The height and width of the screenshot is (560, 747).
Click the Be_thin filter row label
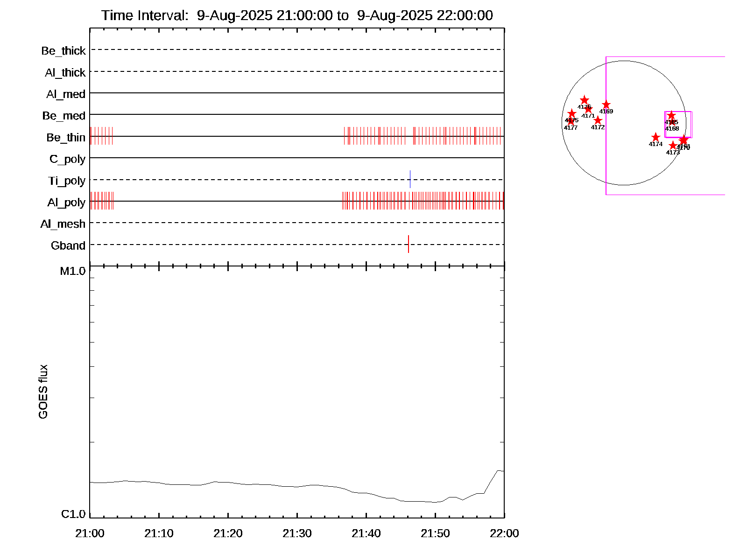point(66,138)
